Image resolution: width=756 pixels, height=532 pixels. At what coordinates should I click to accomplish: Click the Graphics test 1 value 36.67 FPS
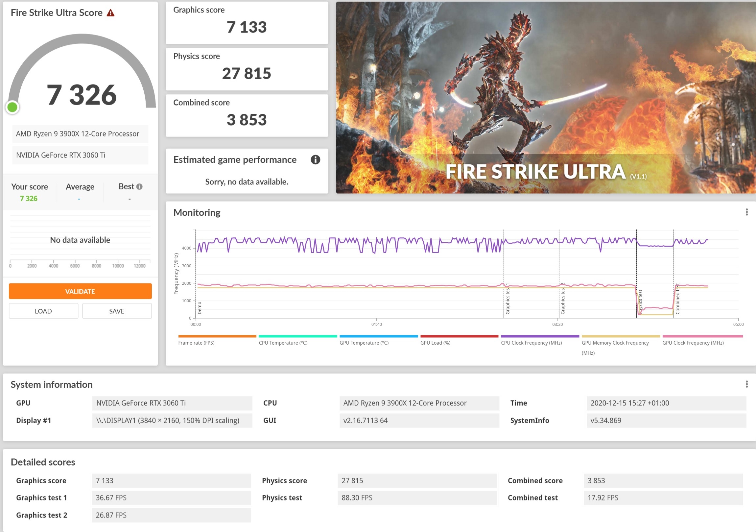[171, 497]
